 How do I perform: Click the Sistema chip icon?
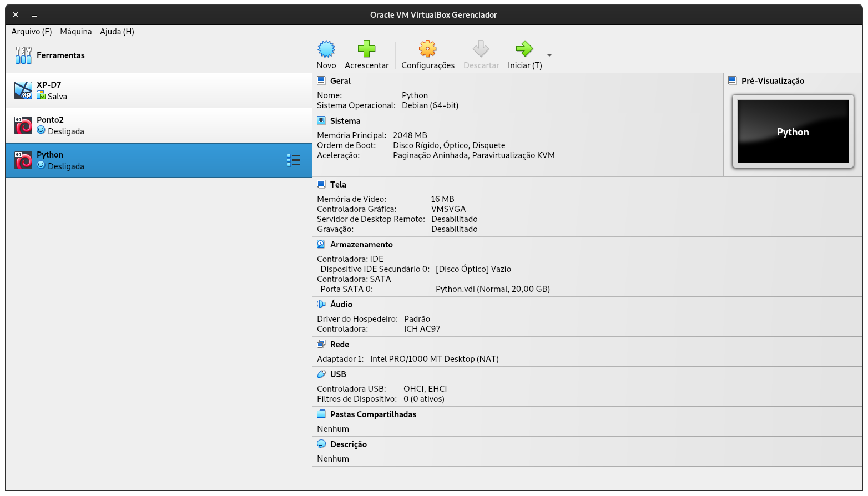(x=321, y=120)
